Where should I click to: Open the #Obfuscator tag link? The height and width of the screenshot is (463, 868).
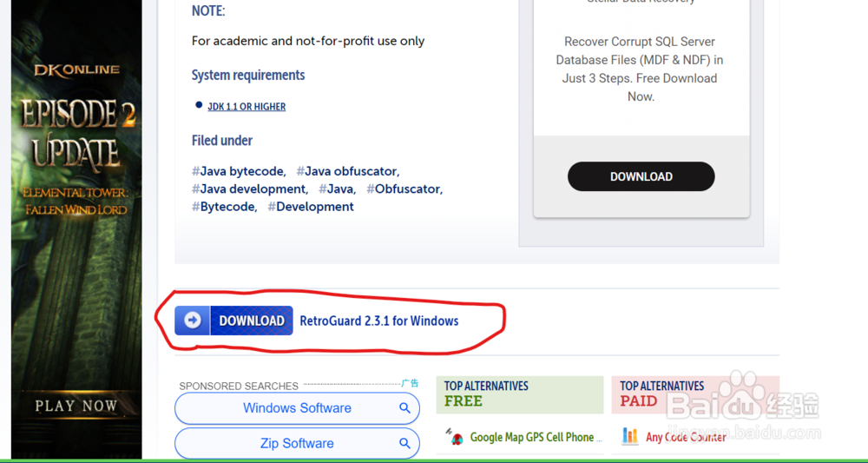click(x=404, y=189)
